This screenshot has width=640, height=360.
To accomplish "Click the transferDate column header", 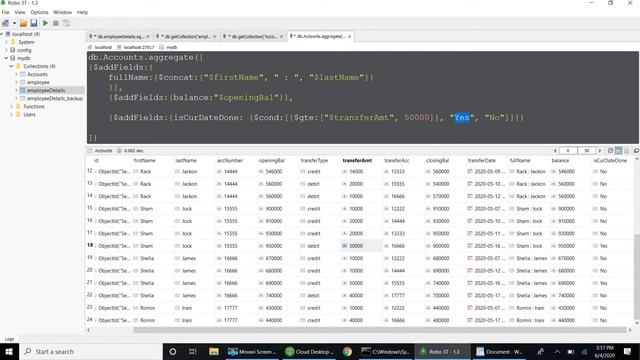I will pos(482,160).
